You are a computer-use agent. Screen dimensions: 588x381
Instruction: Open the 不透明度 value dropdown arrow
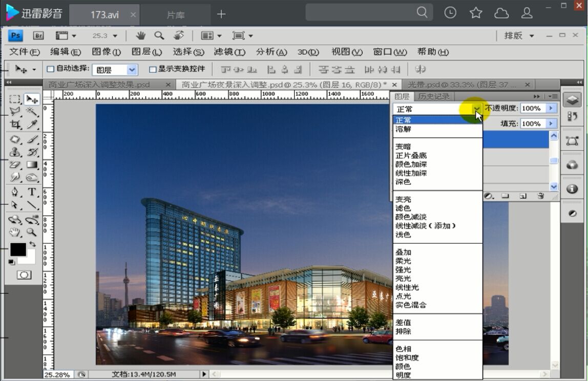(551, 108)
